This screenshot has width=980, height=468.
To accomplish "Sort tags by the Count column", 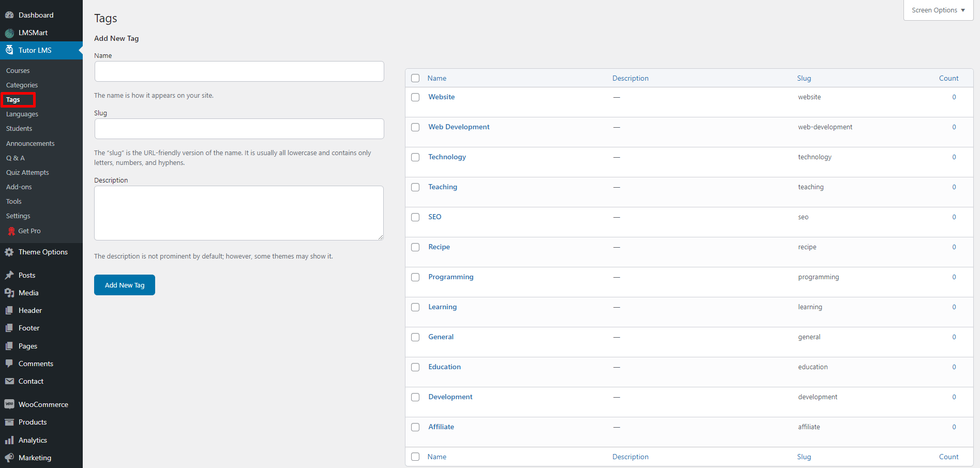I will click(x=948, y=78).
